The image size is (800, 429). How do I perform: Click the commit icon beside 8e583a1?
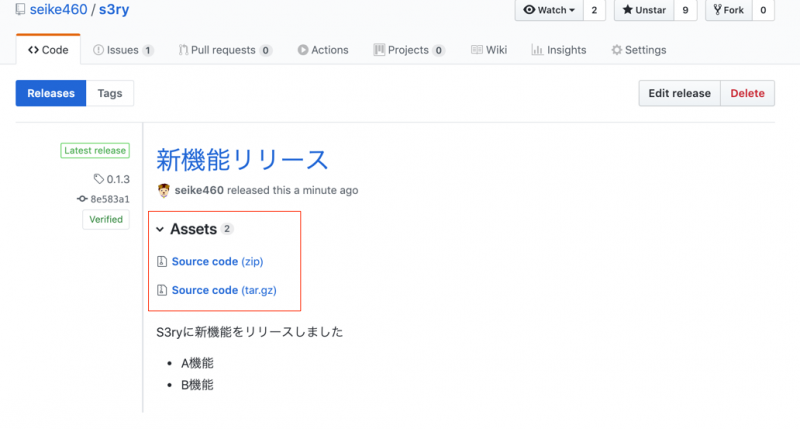83,199
